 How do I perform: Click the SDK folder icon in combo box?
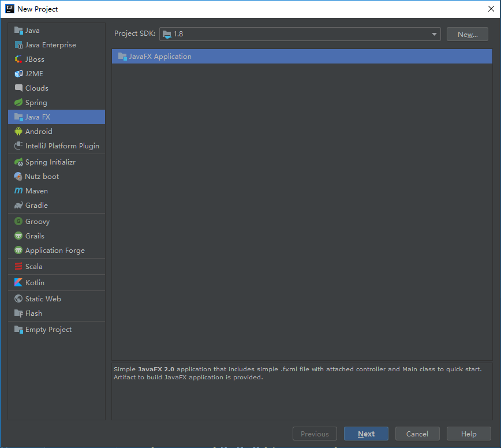click(167, 34)
